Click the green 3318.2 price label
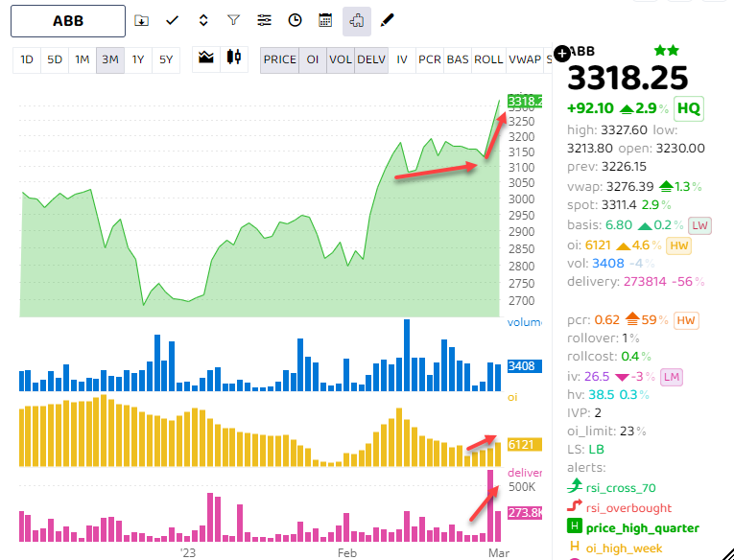 (x=525, y=102)
